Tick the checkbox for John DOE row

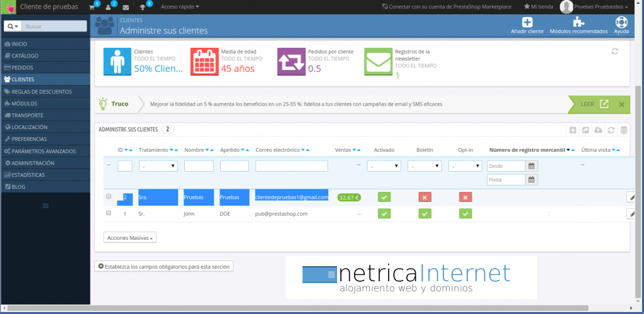point(109,213)
